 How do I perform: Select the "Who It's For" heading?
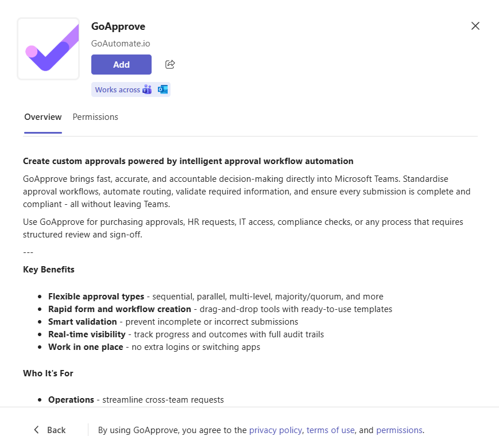[x=48, y=373]
